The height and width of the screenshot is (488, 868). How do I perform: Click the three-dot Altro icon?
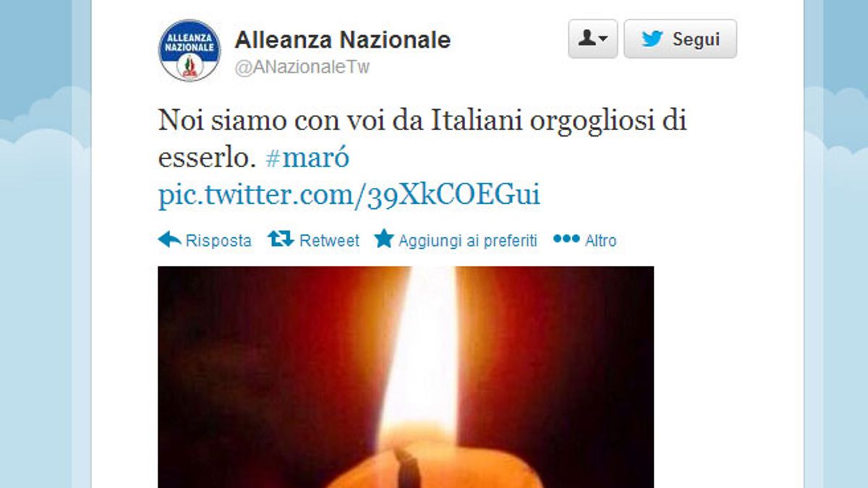point(566,239)
